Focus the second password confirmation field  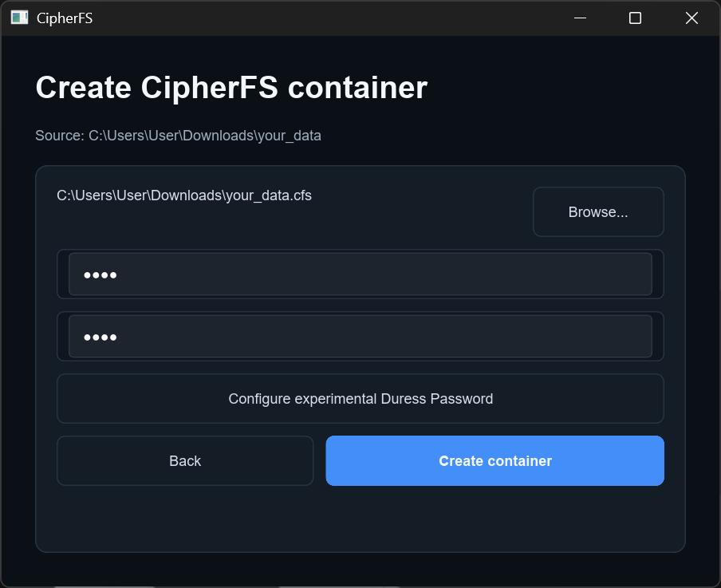coord(360,337)
